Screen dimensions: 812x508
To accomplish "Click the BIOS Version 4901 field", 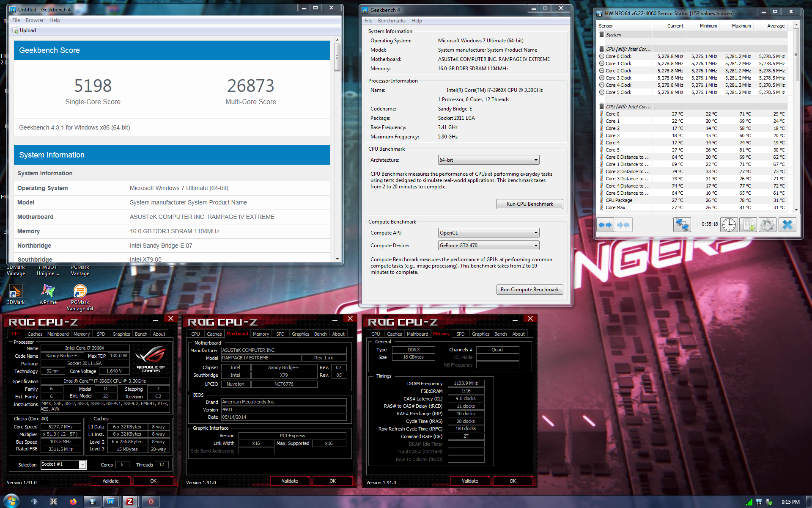I will pos(284,409).
